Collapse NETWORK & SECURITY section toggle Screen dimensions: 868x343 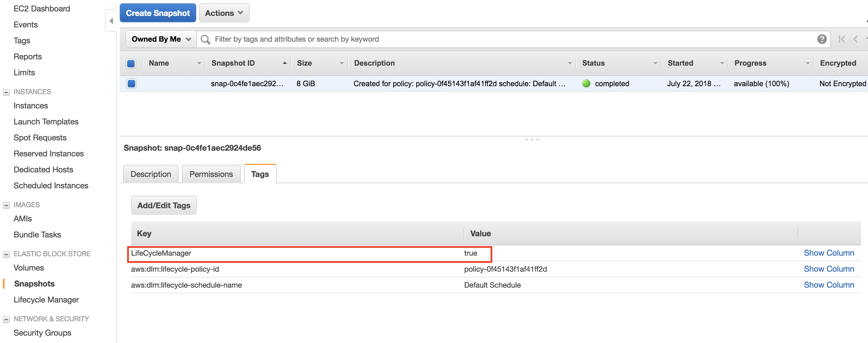6,319
